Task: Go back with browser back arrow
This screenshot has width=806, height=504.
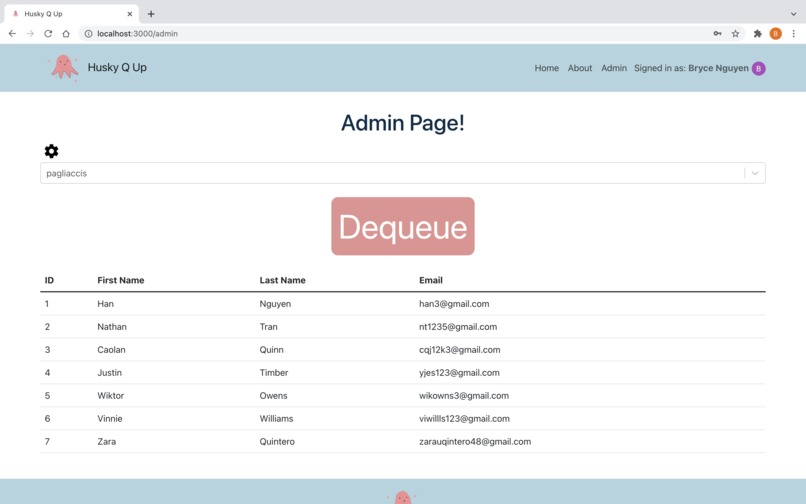Action: (x=12, y=33)
